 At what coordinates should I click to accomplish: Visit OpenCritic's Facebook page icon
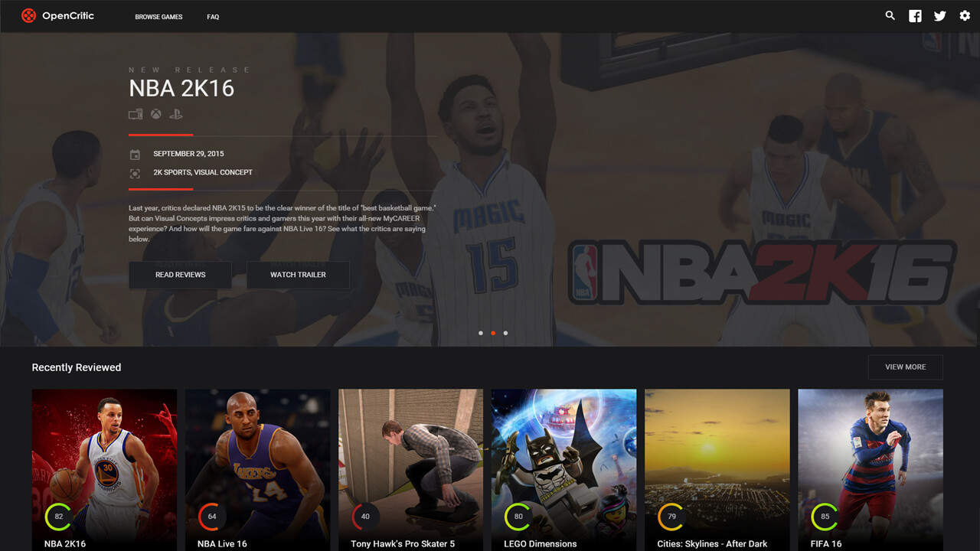click(x=915, y=15)
